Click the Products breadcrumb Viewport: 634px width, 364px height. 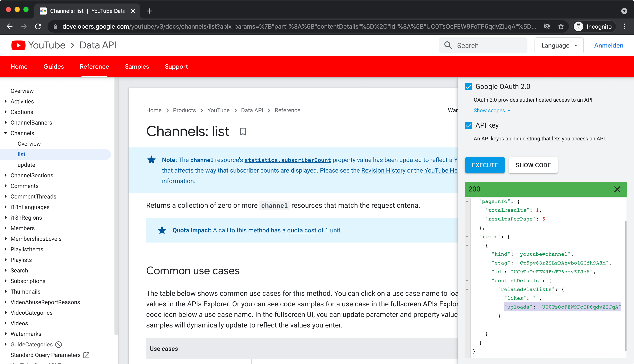(184, 110)
